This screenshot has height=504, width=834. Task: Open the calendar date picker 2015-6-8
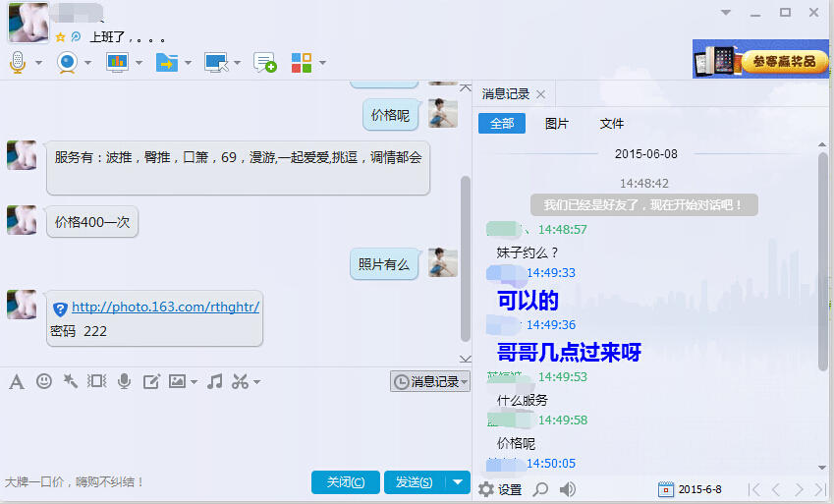pyautogui.click(x=690, y=489)
